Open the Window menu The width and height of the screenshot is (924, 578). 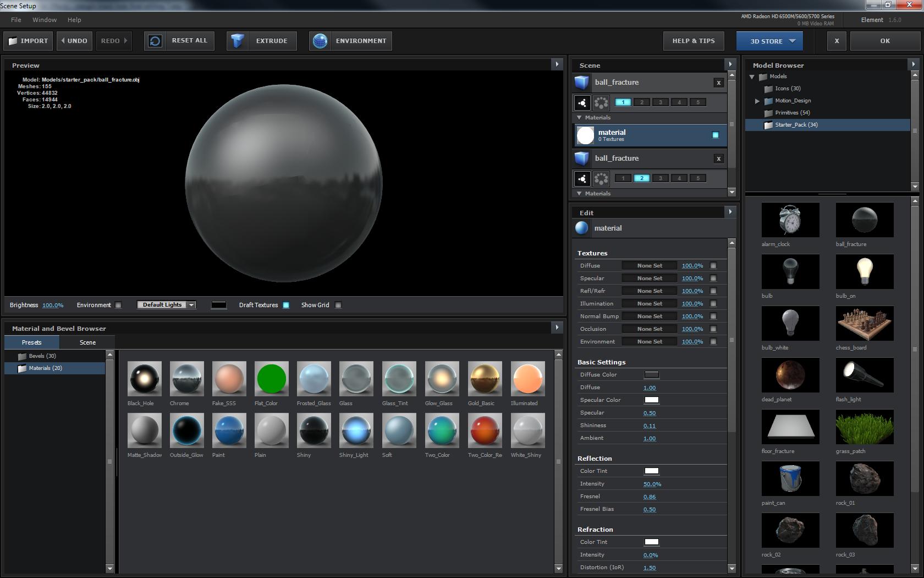45,20
